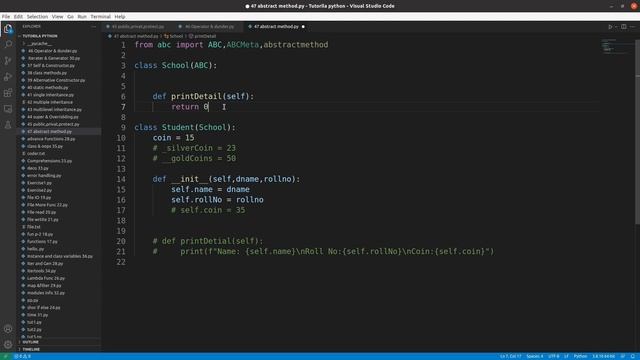Open 44 super & Overridding.py file
Viewport: 640px width, 360px height.
point(53,117)
